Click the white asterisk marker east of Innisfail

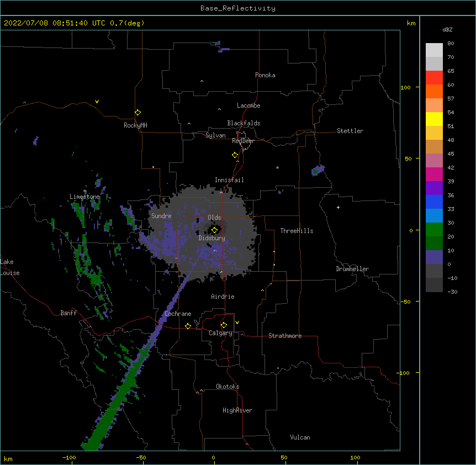[277, 167]
